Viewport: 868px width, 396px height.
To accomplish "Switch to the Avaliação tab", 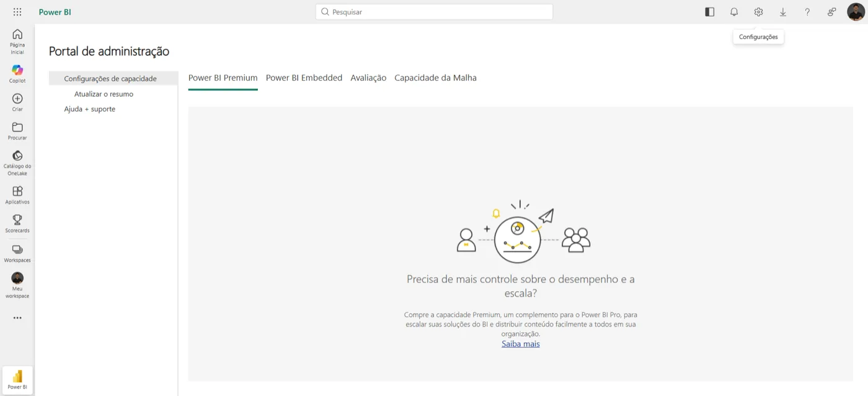I will click(368, 78).
